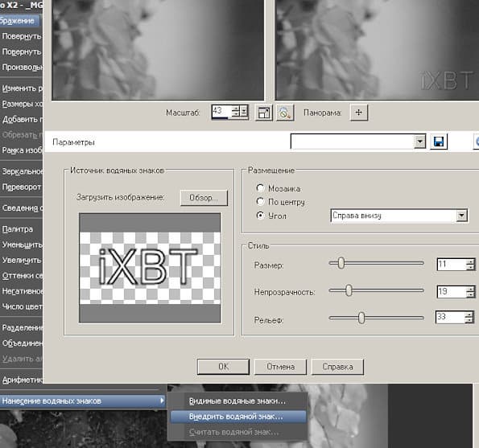The height and width of the screenshot is (448, 479).
Task: Click the Отмена cancel button
Action: click(280, 367)
